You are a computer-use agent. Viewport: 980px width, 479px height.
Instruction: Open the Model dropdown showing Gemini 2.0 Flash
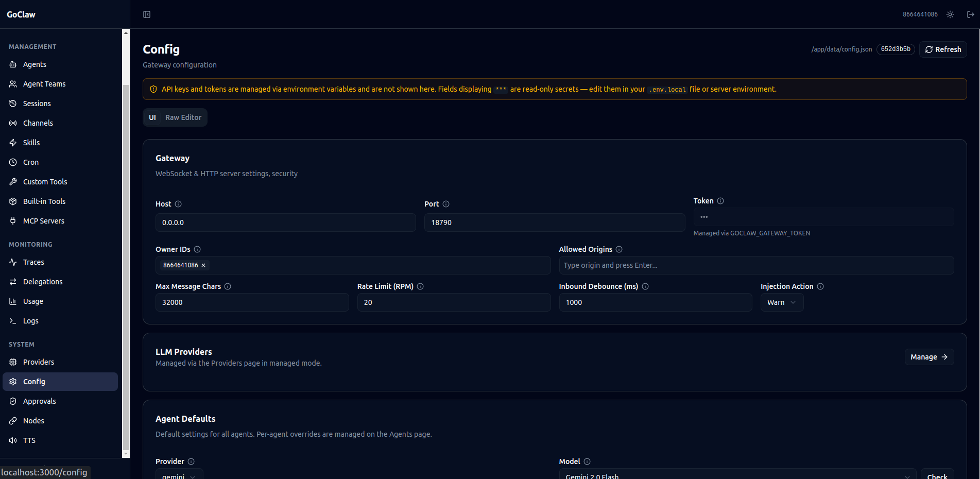click(736, 475)
